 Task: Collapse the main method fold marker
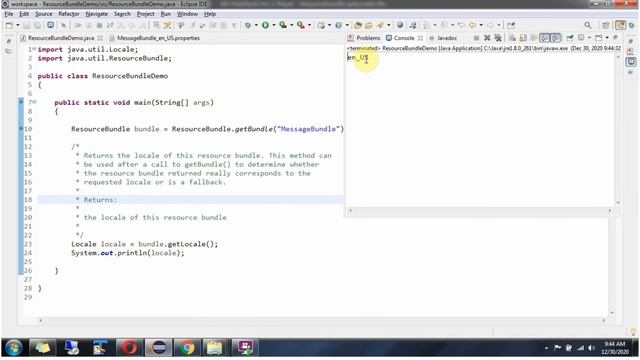tap(34, 102)
